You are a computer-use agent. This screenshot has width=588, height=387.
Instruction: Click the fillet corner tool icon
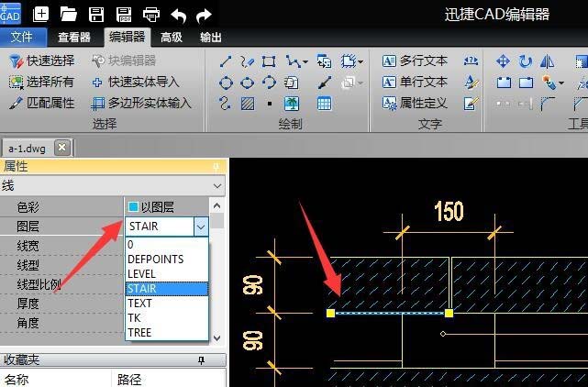pyautogui.click(x=548, y=104)
